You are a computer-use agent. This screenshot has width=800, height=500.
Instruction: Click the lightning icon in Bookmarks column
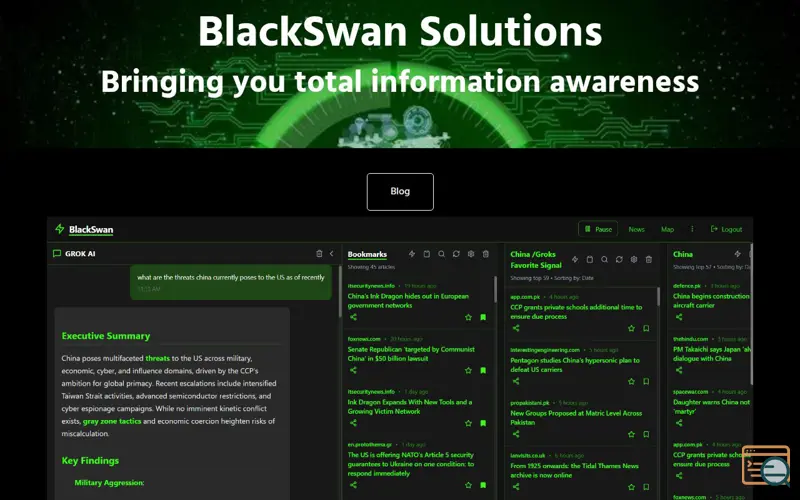[x=412, y=254]
